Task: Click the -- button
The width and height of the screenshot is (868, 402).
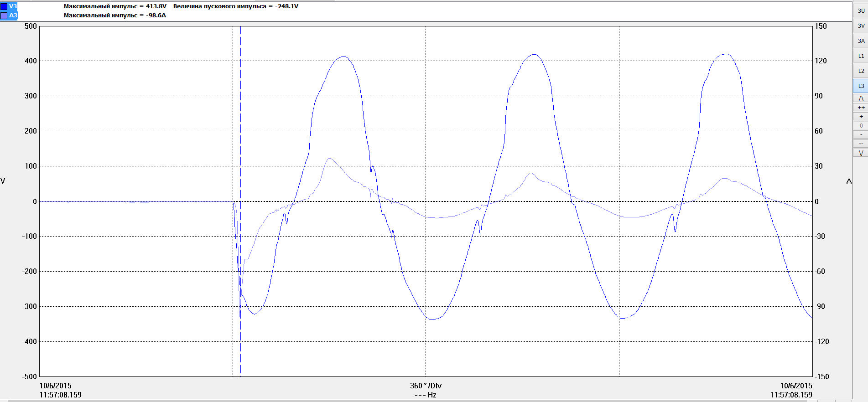Action: (x=861, y=144)
